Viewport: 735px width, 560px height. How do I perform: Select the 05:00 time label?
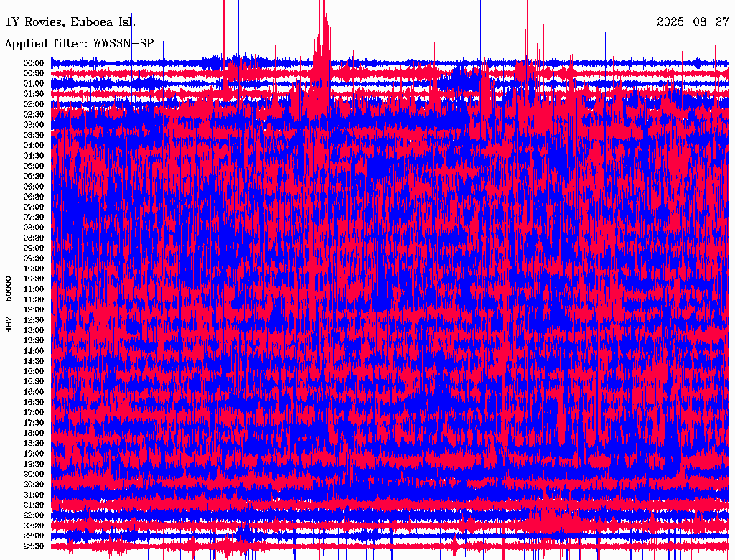tap(34, 166)
